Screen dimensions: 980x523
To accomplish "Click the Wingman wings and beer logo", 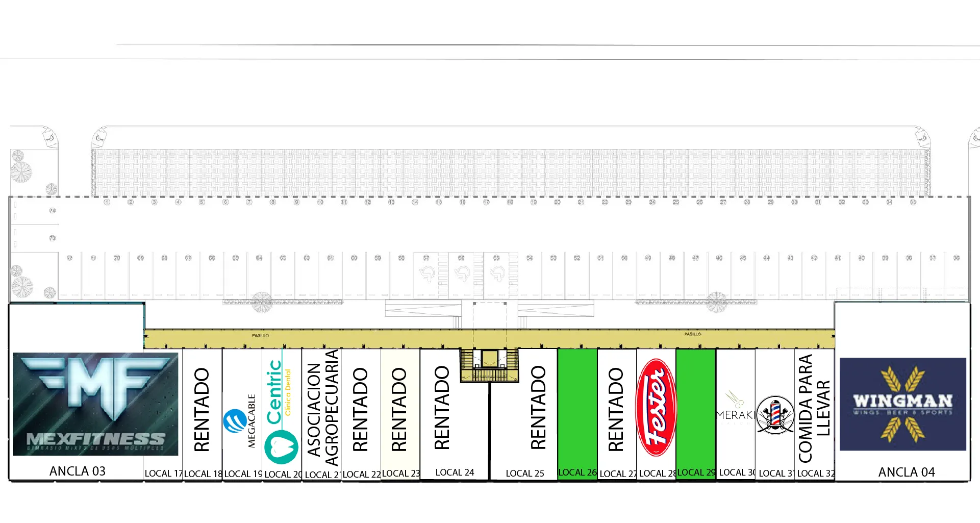I will [x=903, y=404].
